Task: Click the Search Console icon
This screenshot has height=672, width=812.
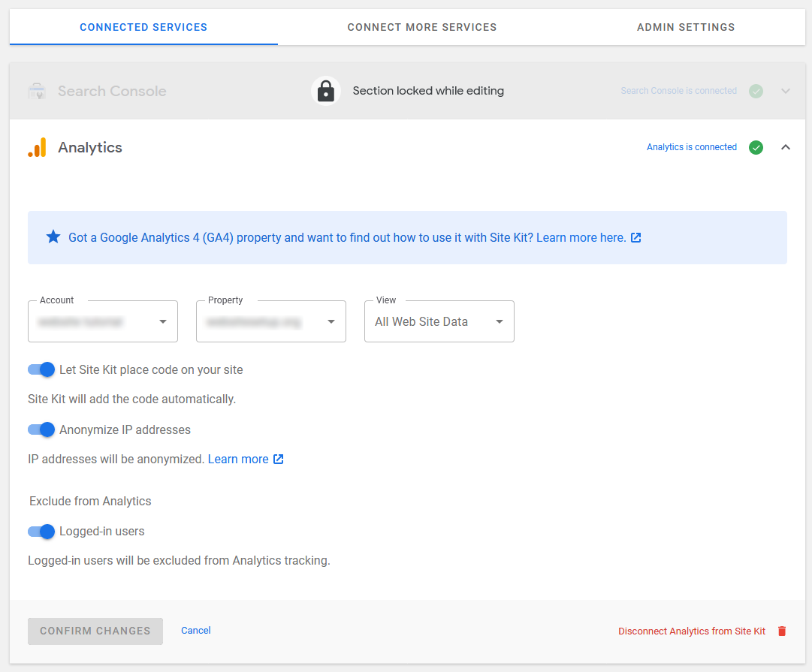Action: click(x=36, y=91)
